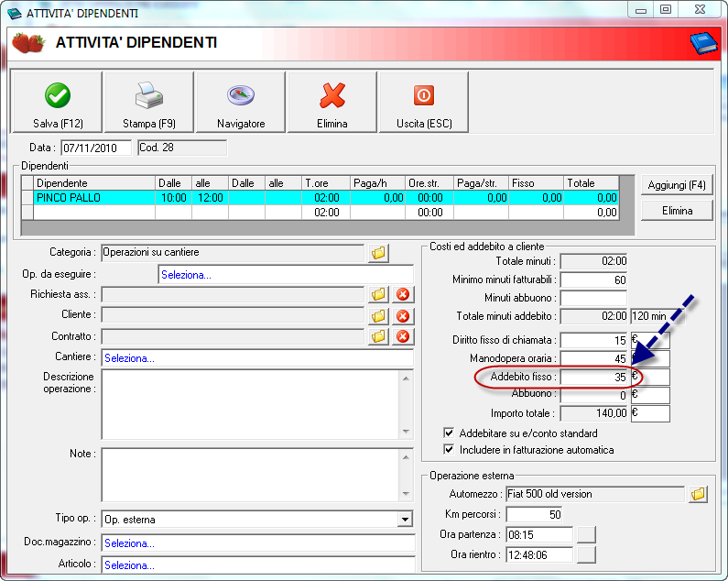Image resolution: width=728 pixels, height=581 pixels.
Task: Click the Importo totale value 140,00
Action: coord(593,413)
